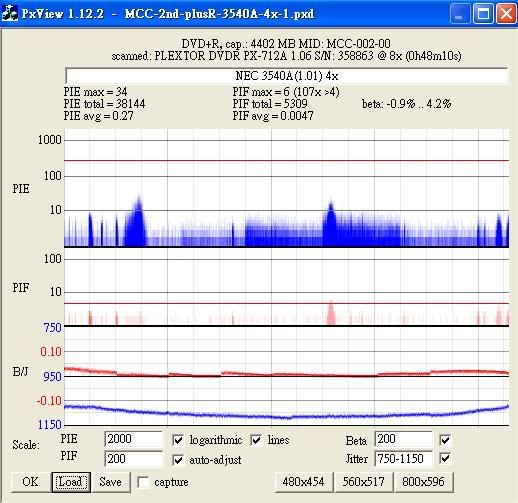Set window size to 480x454
The height and width of the screenshot is (503, 518).
tap(304, 482)
